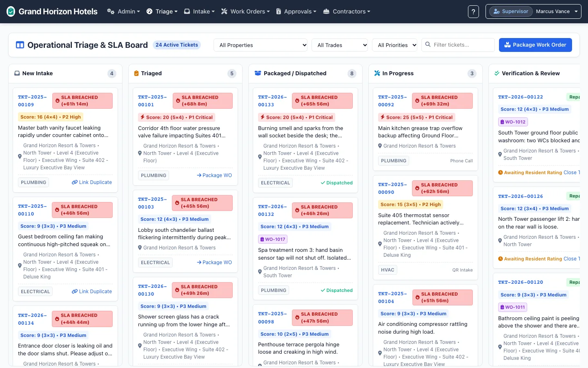Click Package WO on TKT-2025-00101 card
588x368 pixels.
tap(214, 175)
